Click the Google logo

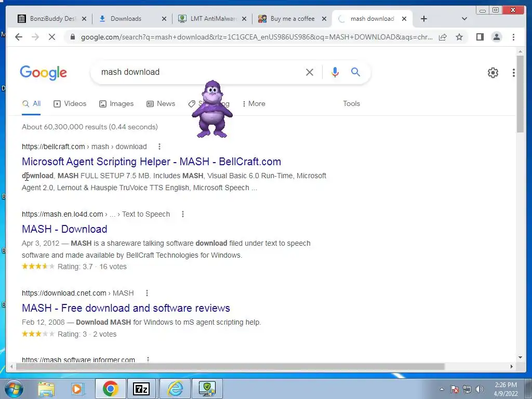tap(44, 73)
